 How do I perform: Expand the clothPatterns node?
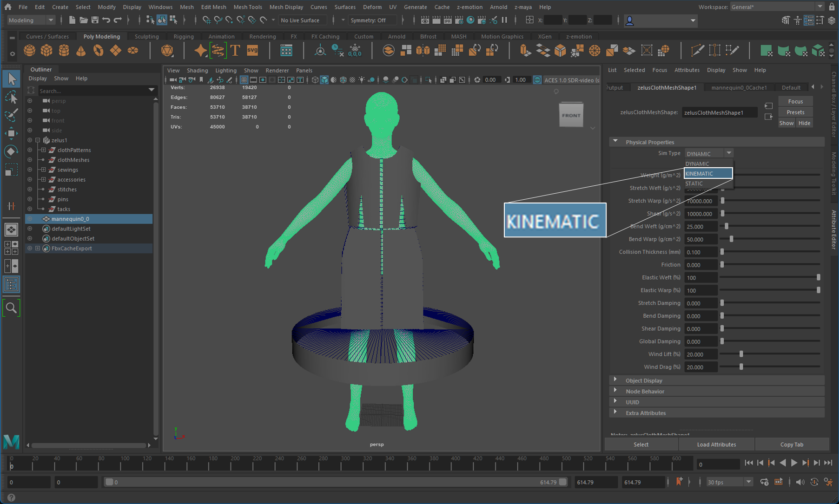click(43, 150)
